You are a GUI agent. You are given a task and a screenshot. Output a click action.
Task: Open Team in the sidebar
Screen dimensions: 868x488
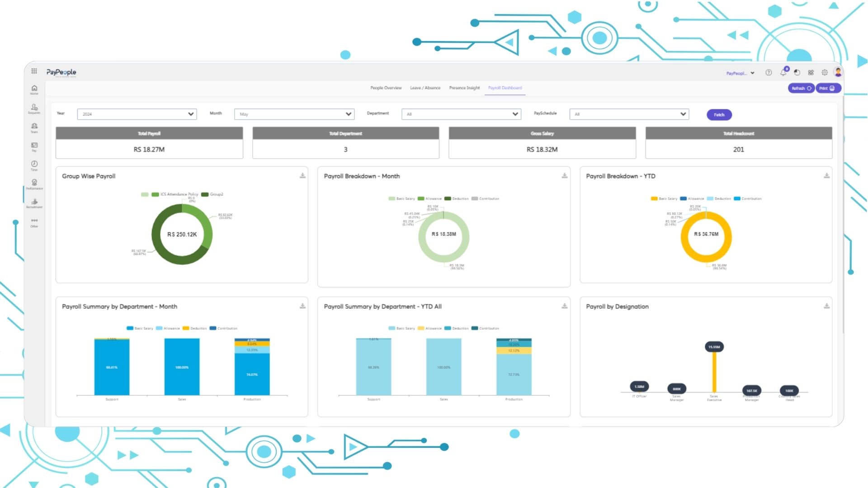pos(34,128)
